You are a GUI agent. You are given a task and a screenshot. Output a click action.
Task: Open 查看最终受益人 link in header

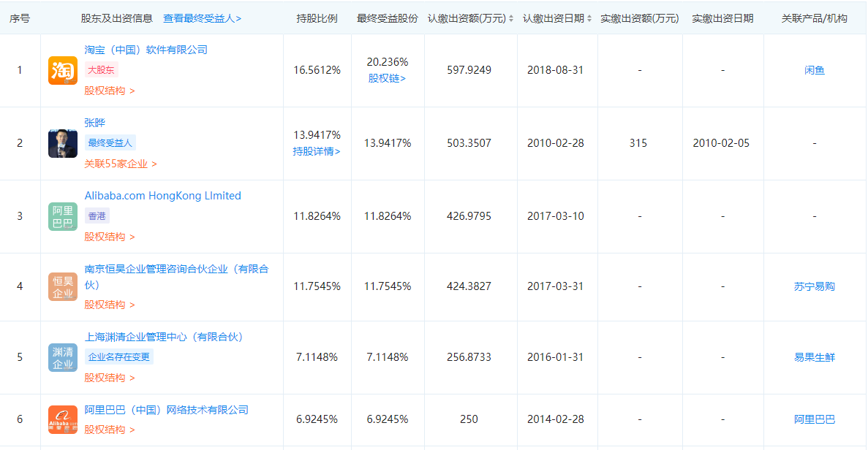[202, 18]
